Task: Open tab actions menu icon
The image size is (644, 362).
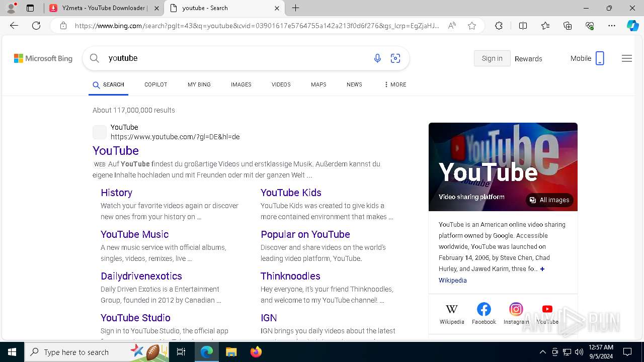Action: pos(30,8)
